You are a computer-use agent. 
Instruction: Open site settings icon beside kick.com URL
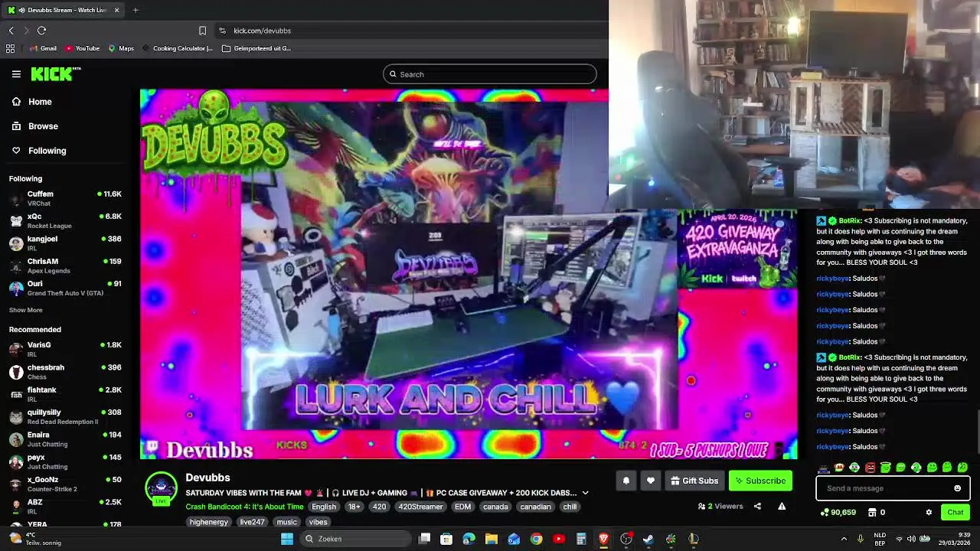222,31
